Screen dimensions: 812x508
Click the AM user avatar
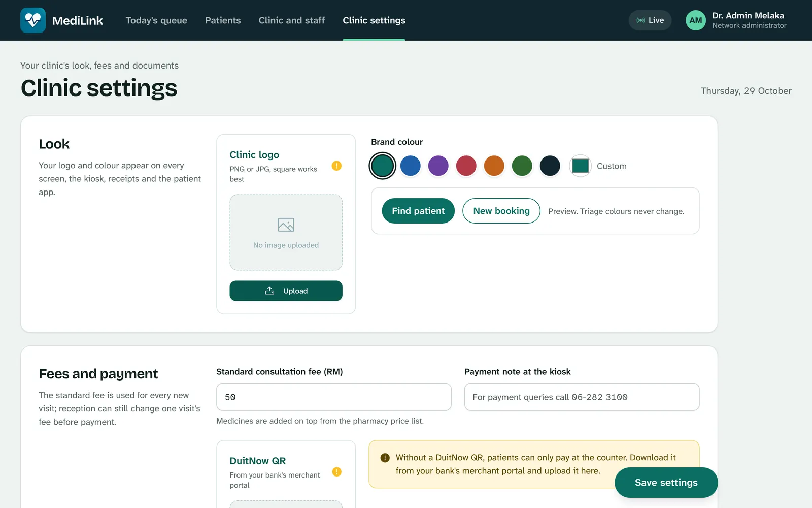click(x=696, y=20)
